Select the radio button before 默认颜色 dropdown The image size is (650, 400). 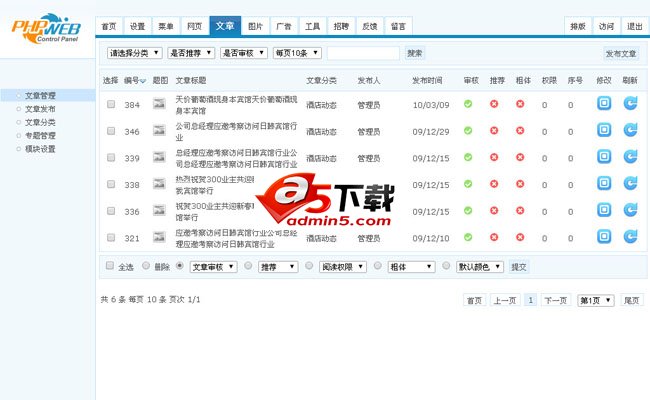[446, 265]
